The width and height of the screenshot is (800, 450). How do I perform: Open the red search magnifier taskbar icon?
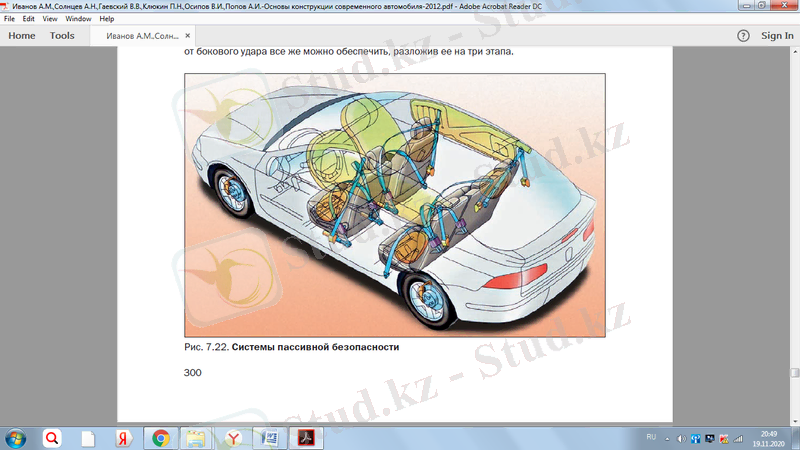tap(52, 438)
